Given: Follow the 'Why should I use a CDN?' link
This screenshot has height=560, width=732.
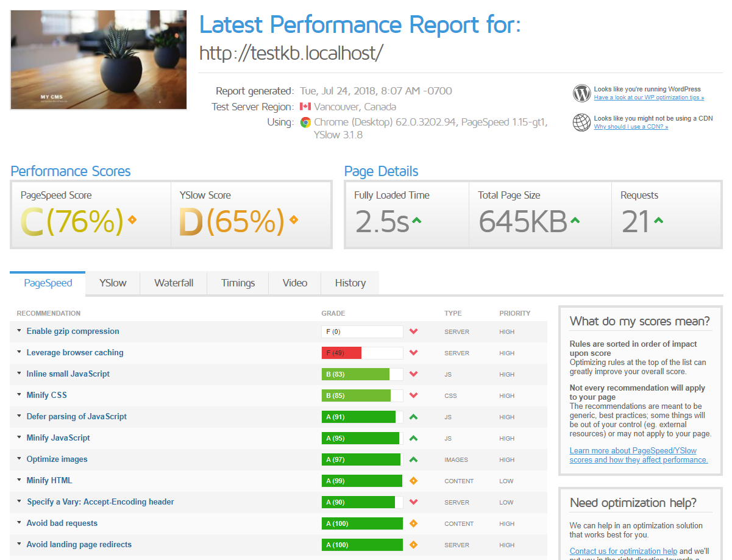Looking at the screenshot, I should click(631, 127).
